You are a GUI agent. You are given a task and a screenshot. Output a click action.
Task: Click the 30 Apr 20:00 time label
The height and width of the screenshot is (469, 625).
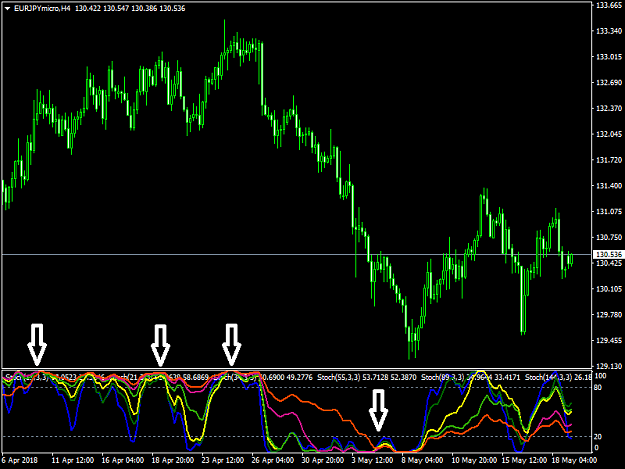(x=322, y=460)
